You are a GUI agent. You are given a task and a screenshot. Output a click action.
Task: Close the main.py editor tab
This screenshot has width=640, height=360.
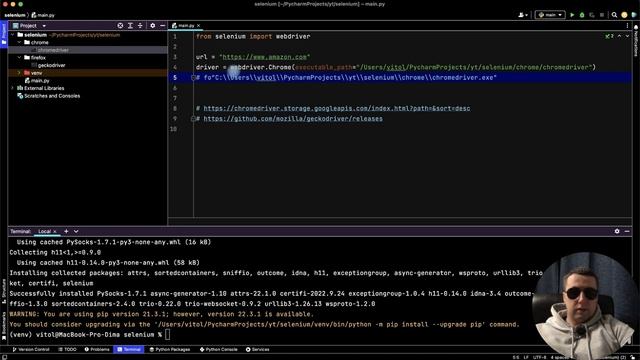click(199, 25)
